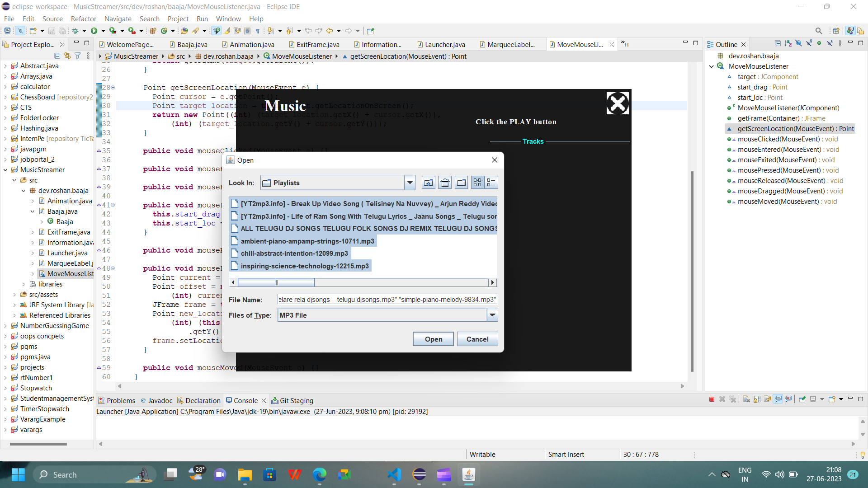The image size is (868, 488).
Task: Open File Explorer from taskbar
Action: pyautogui.click(x=245, y=474)
